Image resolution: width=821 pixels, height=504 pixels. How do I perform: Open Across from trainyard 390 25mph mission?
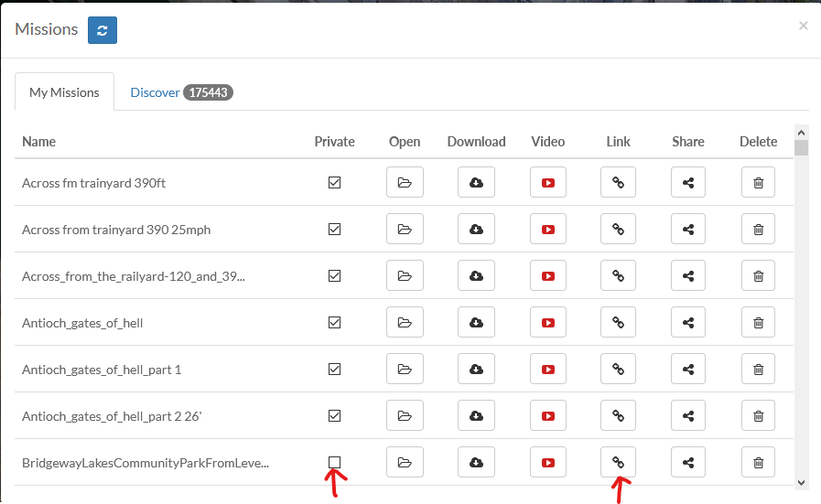tap(405, 229)
